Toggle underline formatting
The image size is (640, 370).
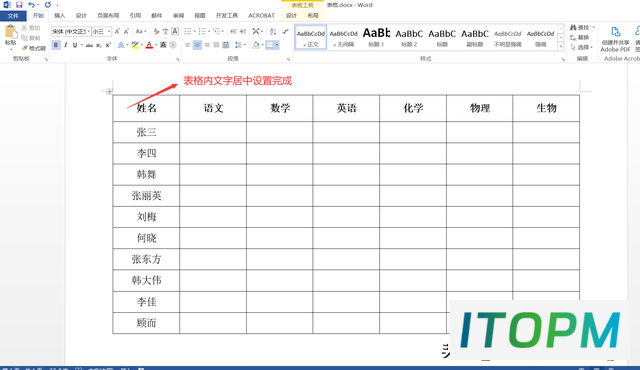[75, 45]
